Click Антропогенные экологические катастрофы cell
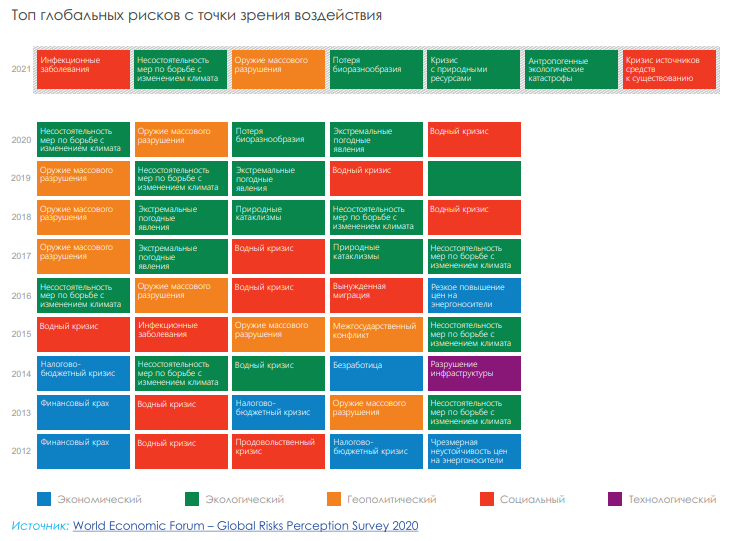 [571, 69]
